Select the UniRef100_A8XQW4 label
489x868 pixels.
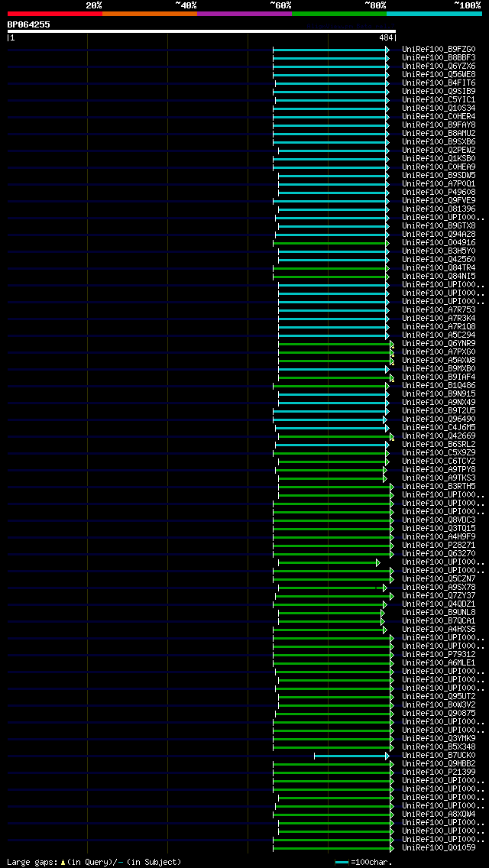[x=439, y=815]
